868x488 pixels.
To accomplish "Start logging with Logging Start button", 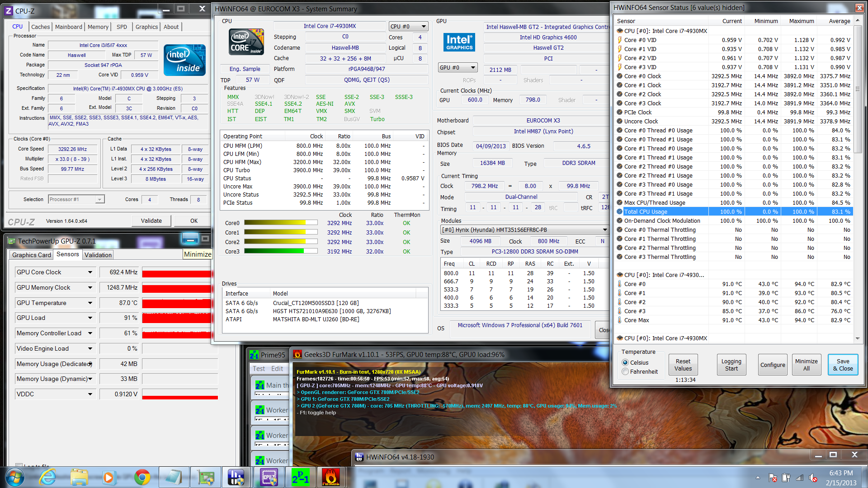I will pyautogui.click(x=731, y=365).
